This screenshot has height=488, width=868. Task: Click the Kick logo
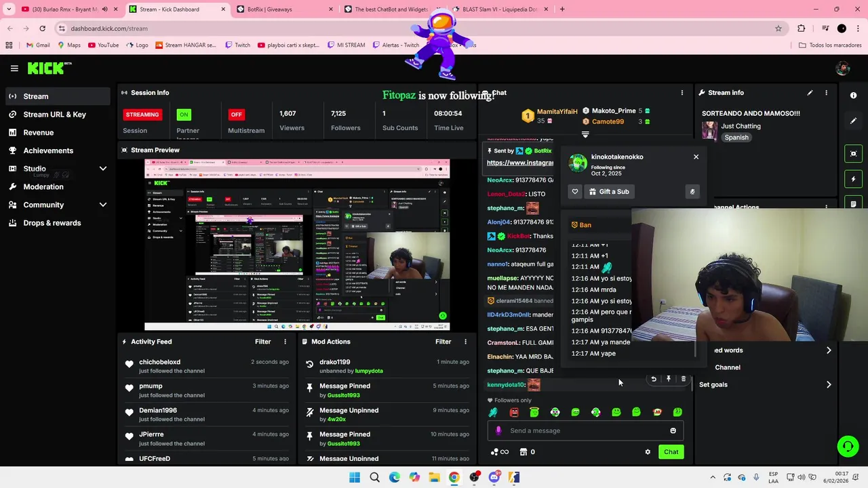[50, 68]
